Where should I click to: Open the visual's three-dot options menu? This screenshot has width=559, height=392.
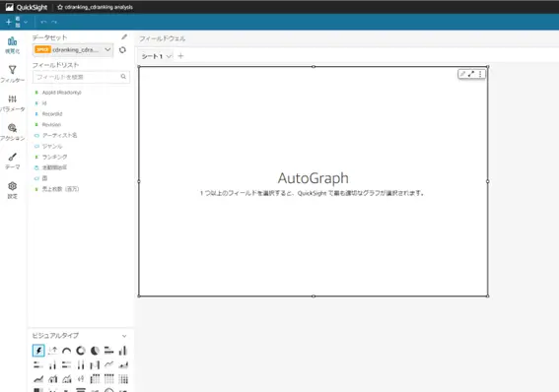pyautogui.click(x=480, y=74)
